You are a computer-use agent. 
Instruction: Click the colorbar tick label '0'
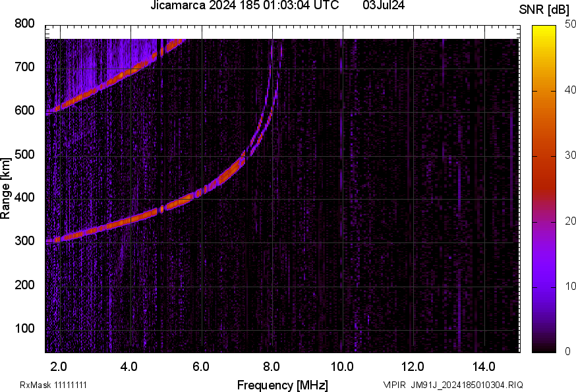[x=567, y=352]
